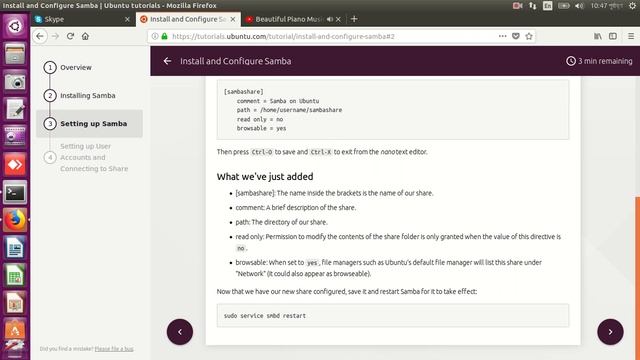
Task: Click the green secure padlock icon
Action: (x=164, y=36)
